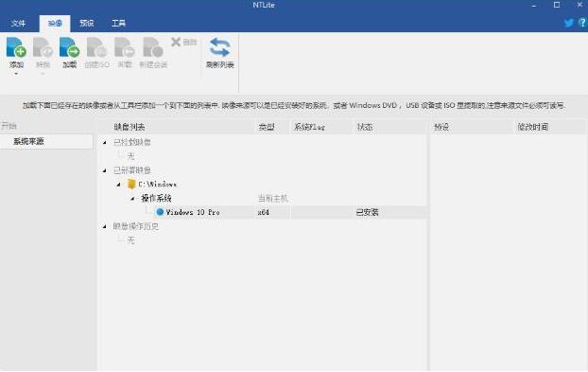
Task: Click the 已挂载映像 group label
Action: click(132, 142)
